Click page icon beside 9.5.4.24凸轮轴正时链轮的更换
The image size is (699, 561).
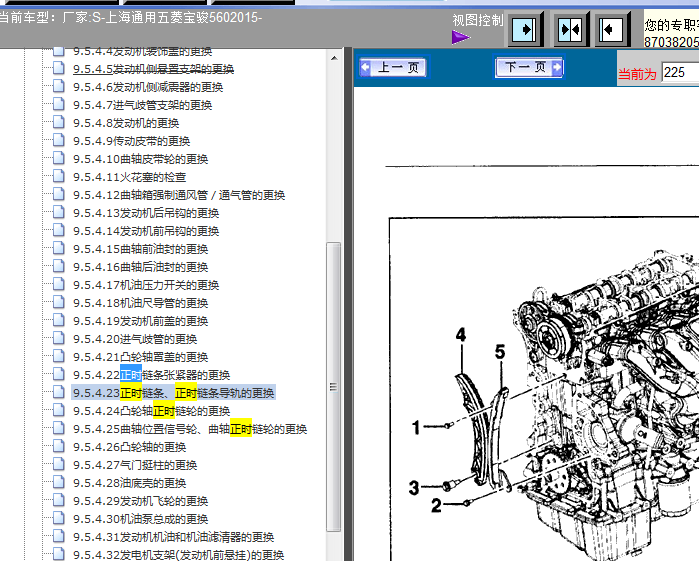(x=59, y=410)
